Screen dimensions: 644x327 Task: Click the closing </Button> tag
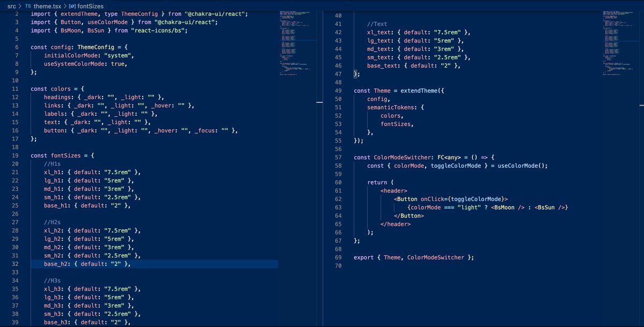point(409,216)
